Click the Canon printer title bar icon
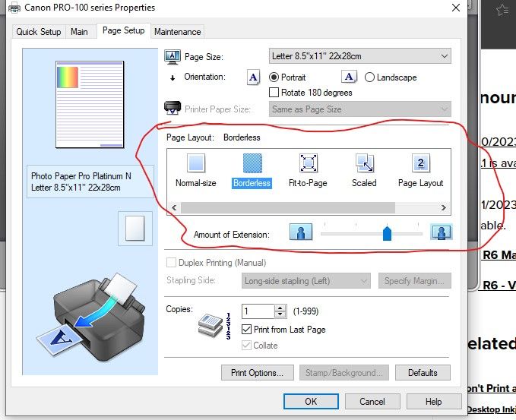The image size is (516, 420). pyautogui.click(x=14, y=8)
